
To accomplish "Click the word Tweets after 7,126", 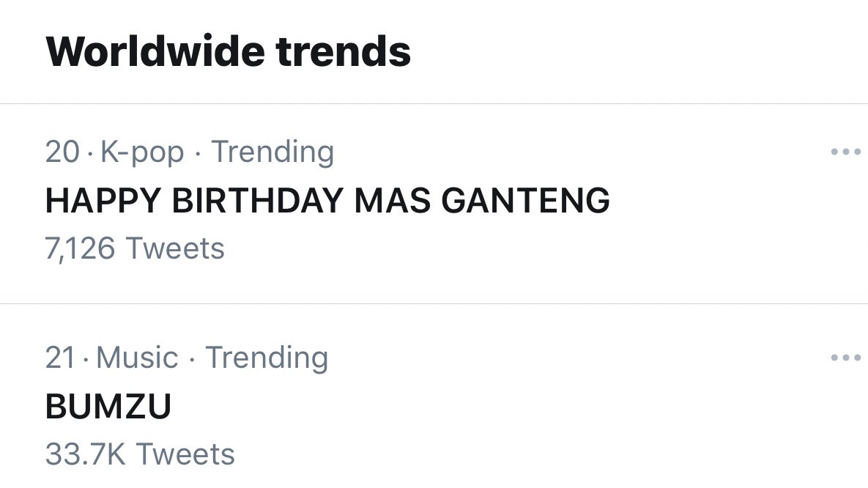I will click(x=175, y=248).
